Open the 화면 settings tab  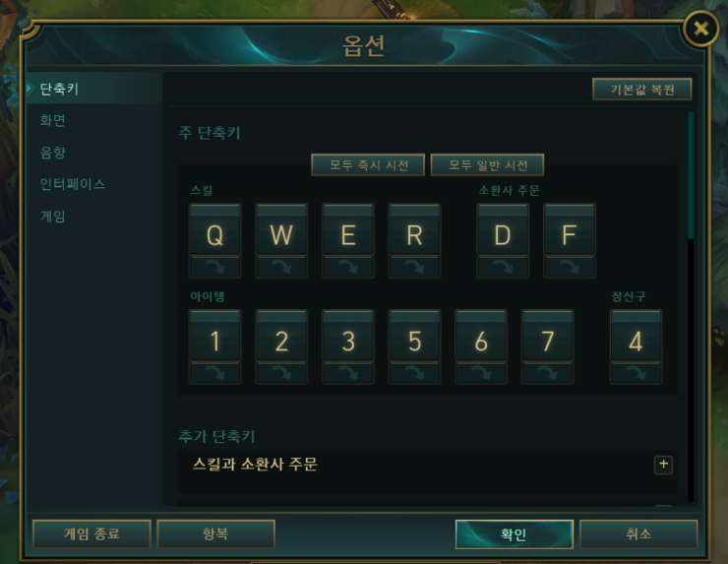pos(52,121)
